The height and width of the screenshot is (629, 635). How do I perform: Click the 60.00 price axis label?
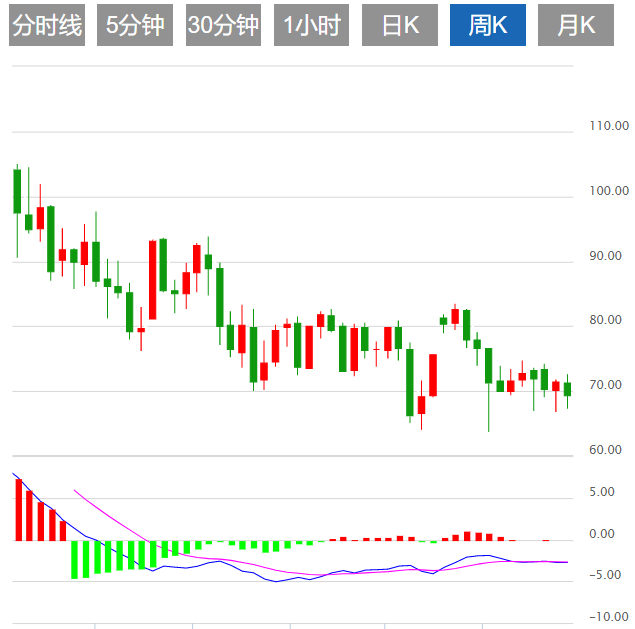605,450
